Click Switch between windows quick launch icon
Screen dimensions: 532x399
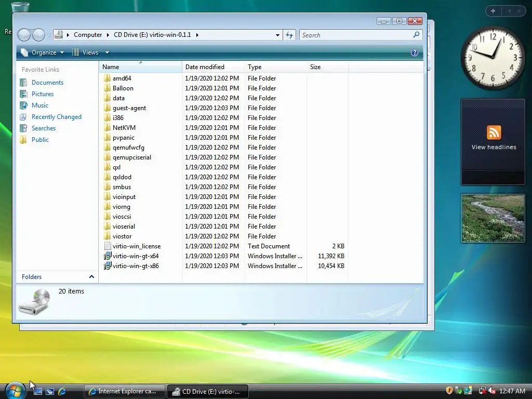pos(50,391)
